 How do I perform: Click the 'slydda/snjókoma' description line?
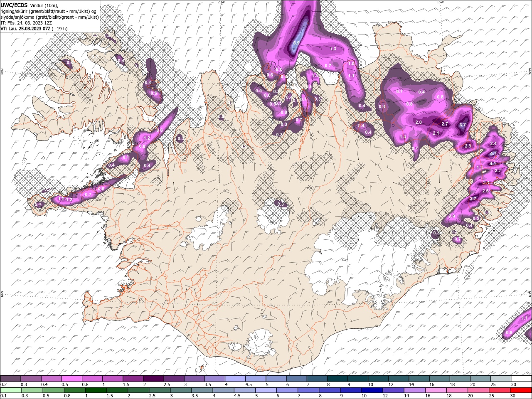click(49, 17)
